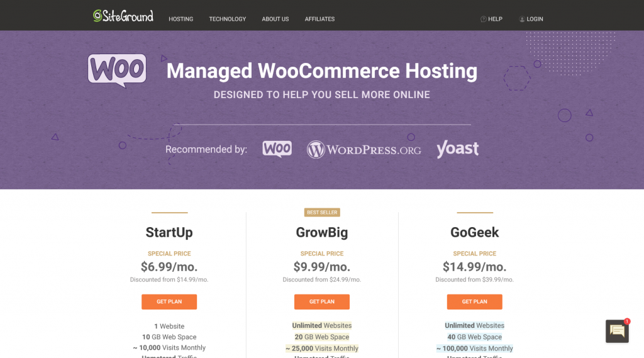Click 'Discounted from $14.99/mo.' text
The width and height of the screenshot is (644, 358).
click(169, 279)
